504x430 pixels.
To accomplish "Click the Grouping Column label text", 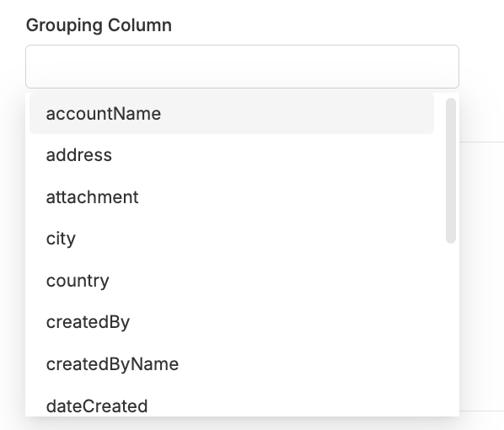I will point(99,25).
